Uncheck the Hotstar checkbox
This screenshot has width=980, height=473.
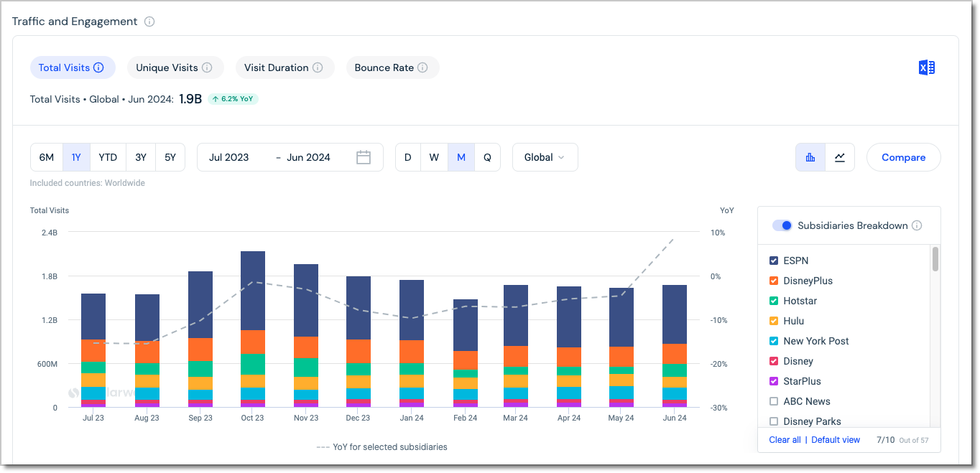(774, 301)
